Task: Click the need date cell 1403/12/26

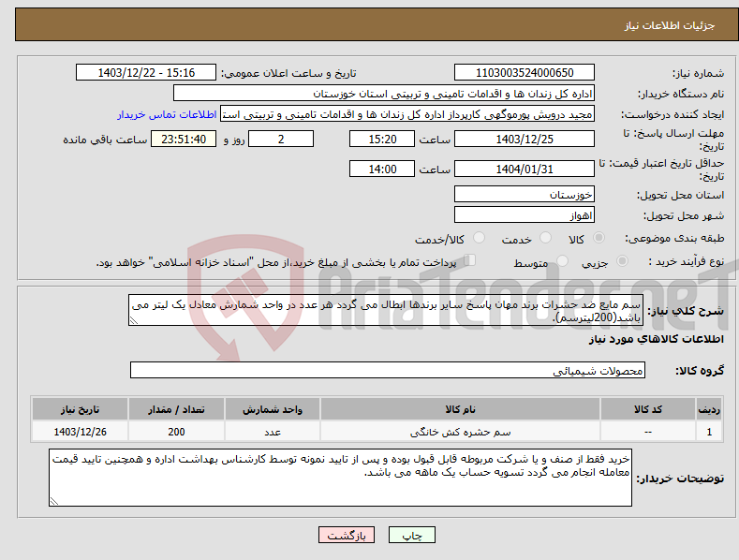Action: click(81, 432)
